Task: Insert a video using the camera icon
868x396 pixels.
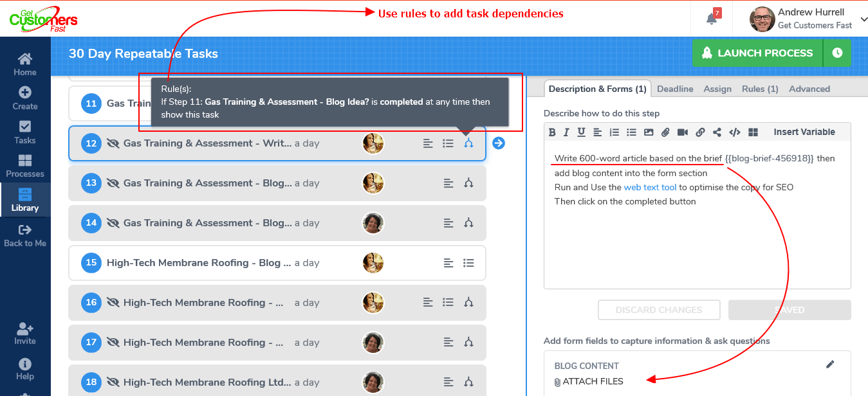Action: (683, 132)
